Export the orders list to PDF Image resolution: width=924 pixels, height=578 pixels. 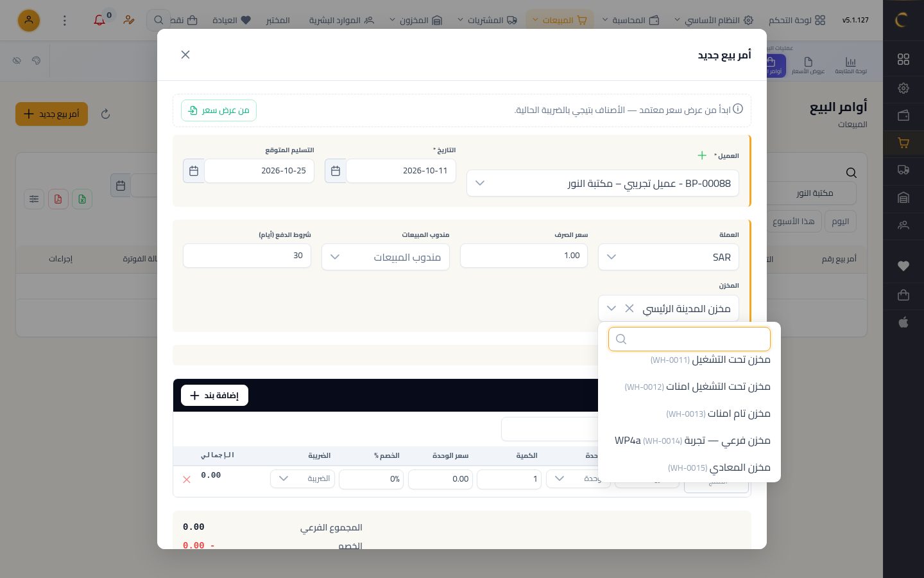pyautogui.click(x=58, y=199)
